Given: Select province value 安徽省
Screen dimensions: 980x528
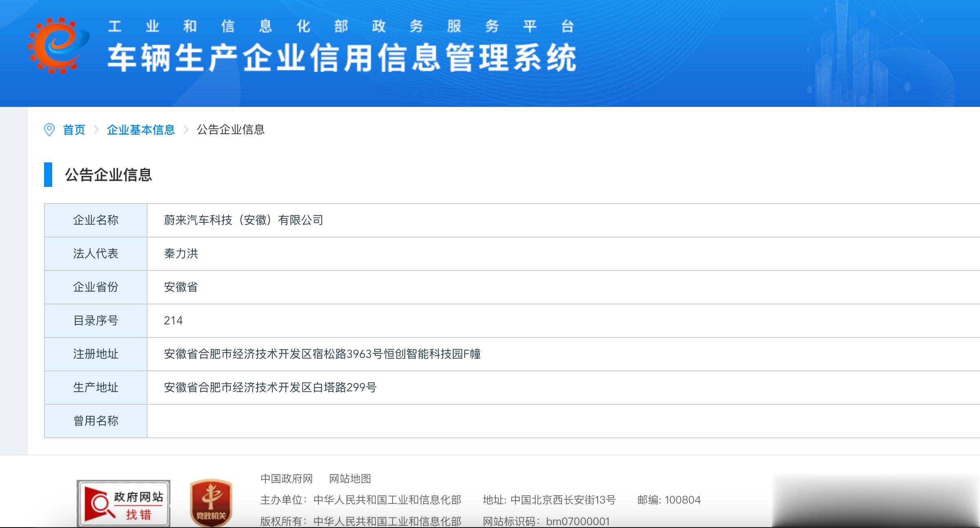Looking at the screenshot, I should tap(181, 287).
